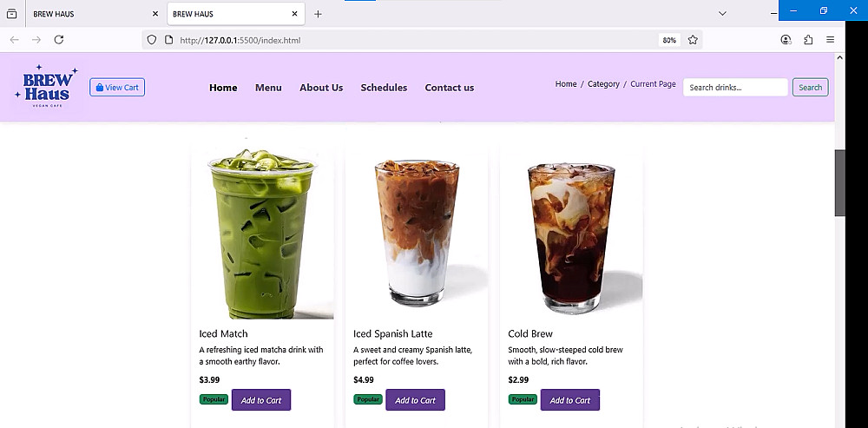This screenshot has height=428, width=868.
Task: Close the second BREW HAUS tab
Action: pos(294,14)
